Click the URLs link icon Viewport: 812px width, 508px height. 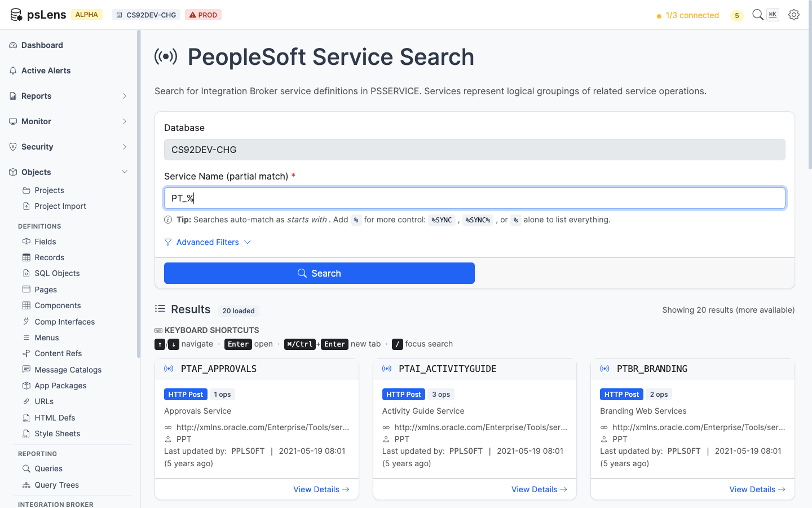pyautogui.click(x=26, y=401)
